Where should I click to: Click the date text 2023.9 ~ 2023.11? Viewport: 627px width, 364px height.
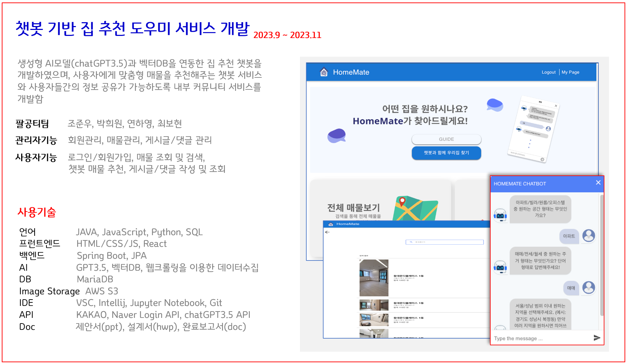point(287,35)
